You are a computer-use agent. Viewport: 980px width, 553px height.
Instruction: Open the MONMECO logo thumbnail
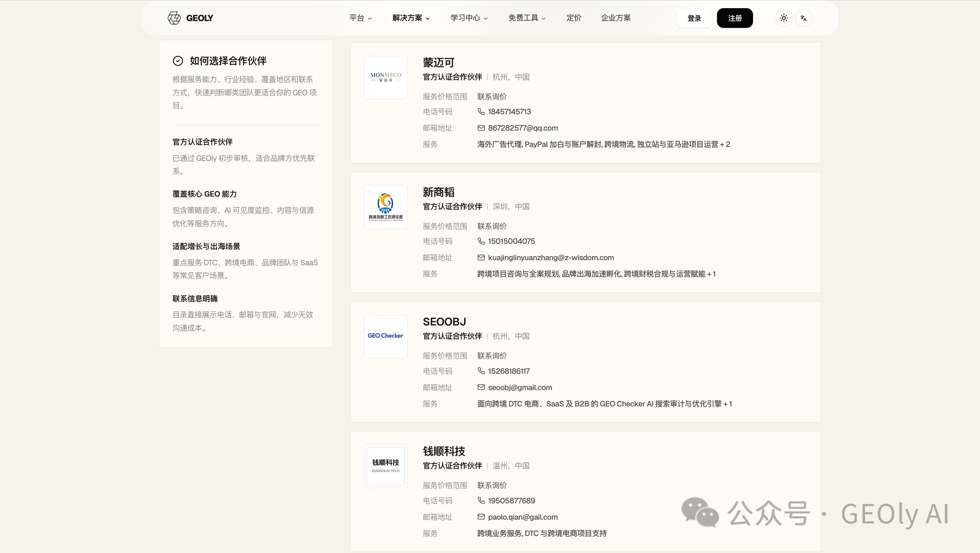(386, 78)
